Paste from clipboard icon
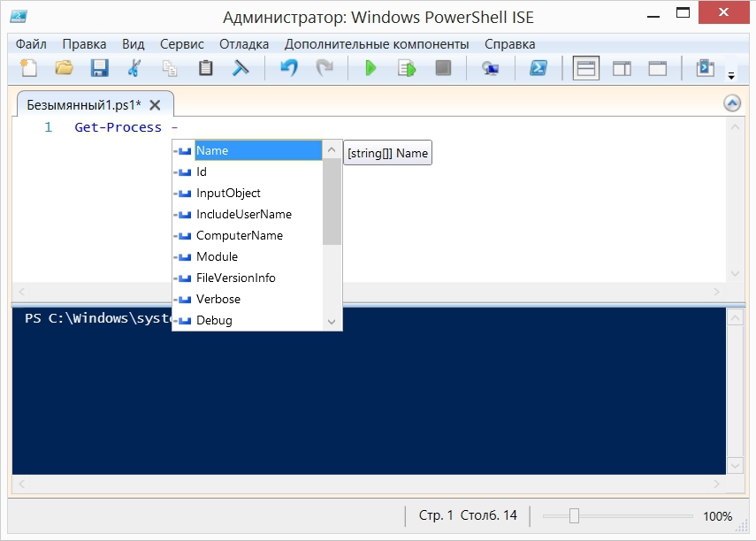This screenshot has width=756, height=541. [x=205, y=68]
